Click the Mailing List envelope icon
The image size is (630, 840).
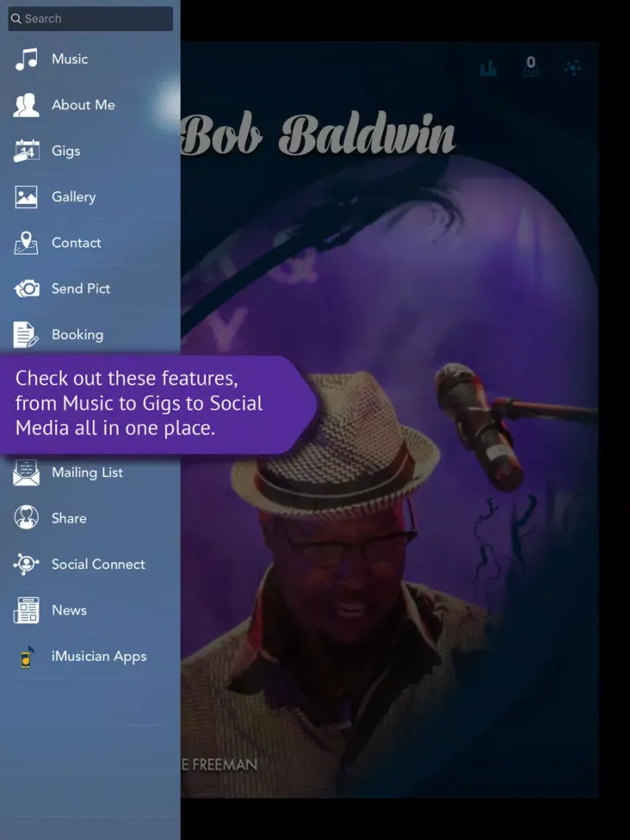coord(26,472)
